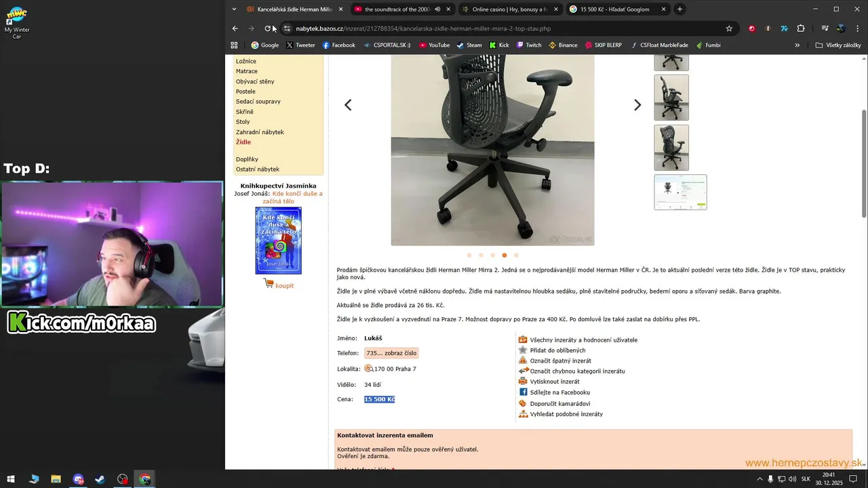Open the browser extensions puzzle icon
This screenshot has height=488, width=868.
coord(801,28)
